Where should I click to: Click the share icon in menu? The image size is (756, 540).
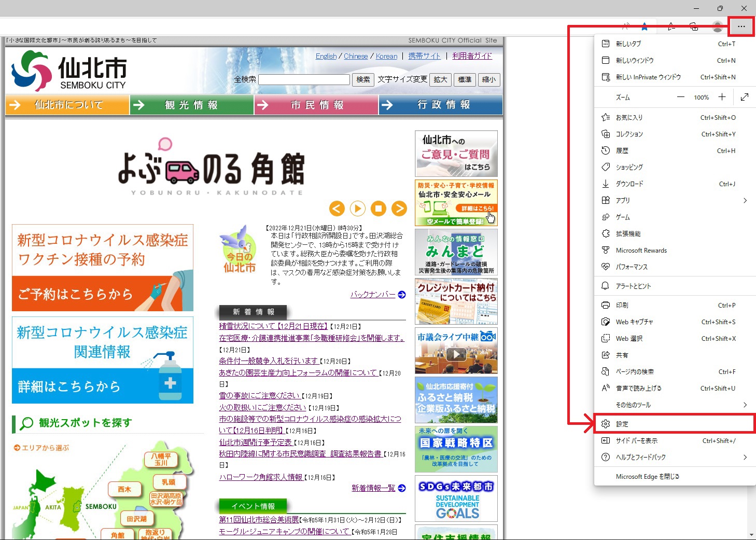pyautogui.click(x=605, y=355)
